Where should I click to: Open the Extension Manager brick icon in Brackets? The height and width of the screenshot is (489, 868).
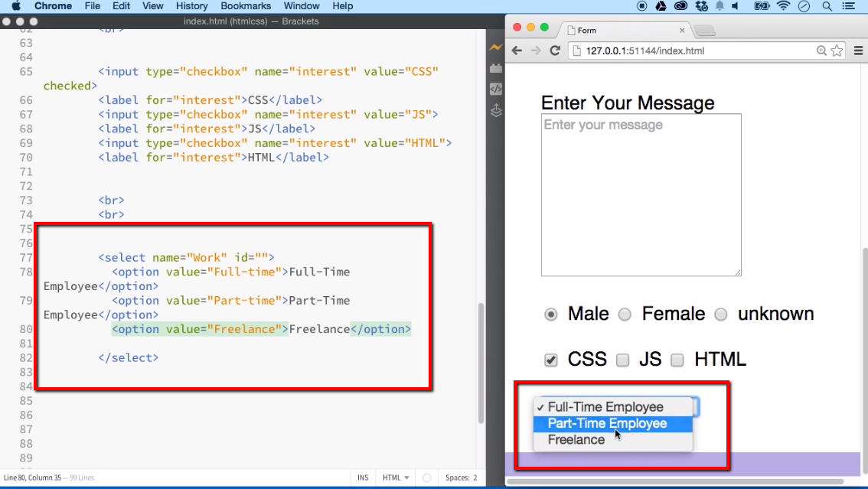[x=496, y=67]
